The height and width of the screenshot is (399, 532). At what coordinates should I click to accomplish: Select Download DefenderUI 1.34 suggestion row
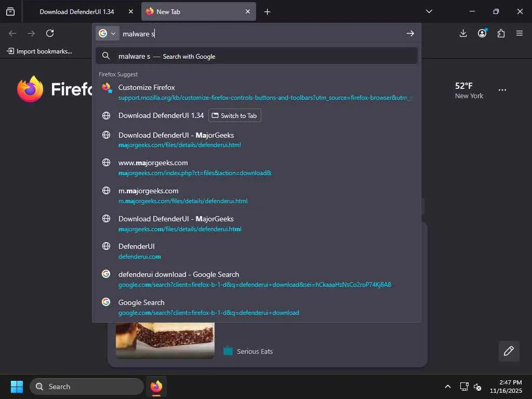pos(257,116)
